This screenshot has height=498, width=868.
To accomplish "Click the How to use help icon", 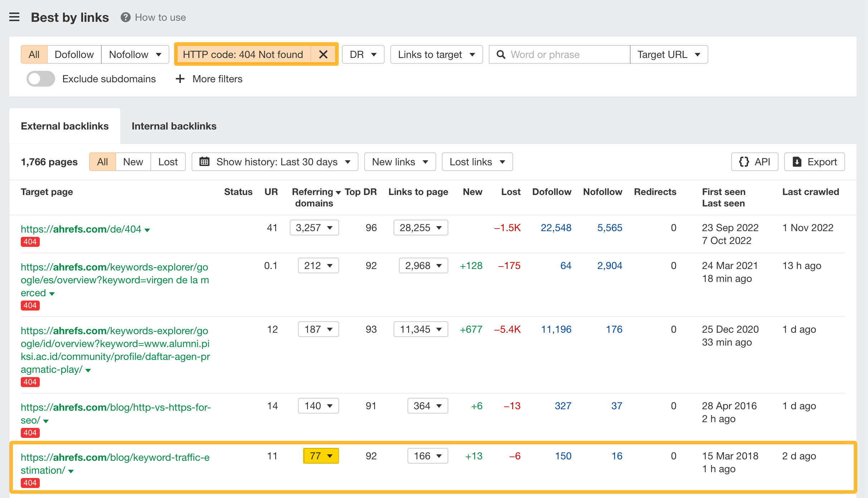I will pos(125,17).
